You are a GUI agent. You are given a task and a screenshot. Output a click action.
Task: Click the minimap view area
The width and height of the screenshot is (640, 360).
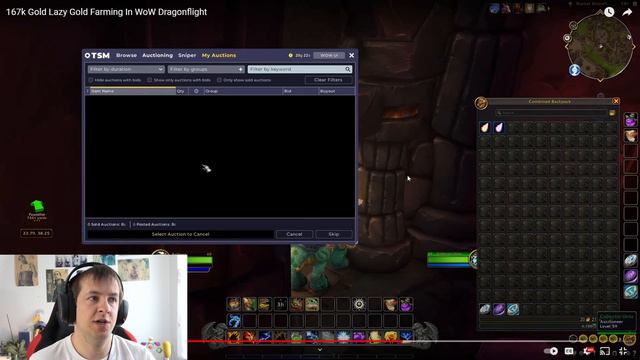[600, 47]
